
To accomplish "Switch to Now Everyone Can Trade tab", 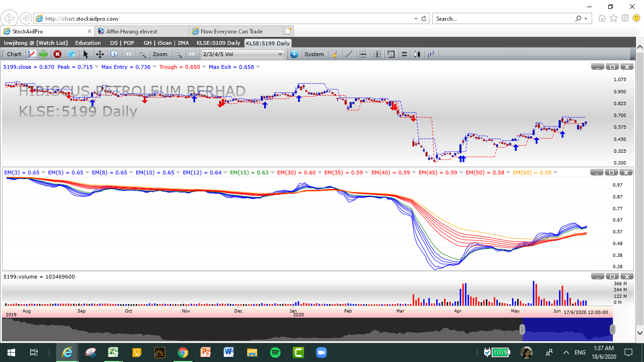I will (x=236, y=31).
